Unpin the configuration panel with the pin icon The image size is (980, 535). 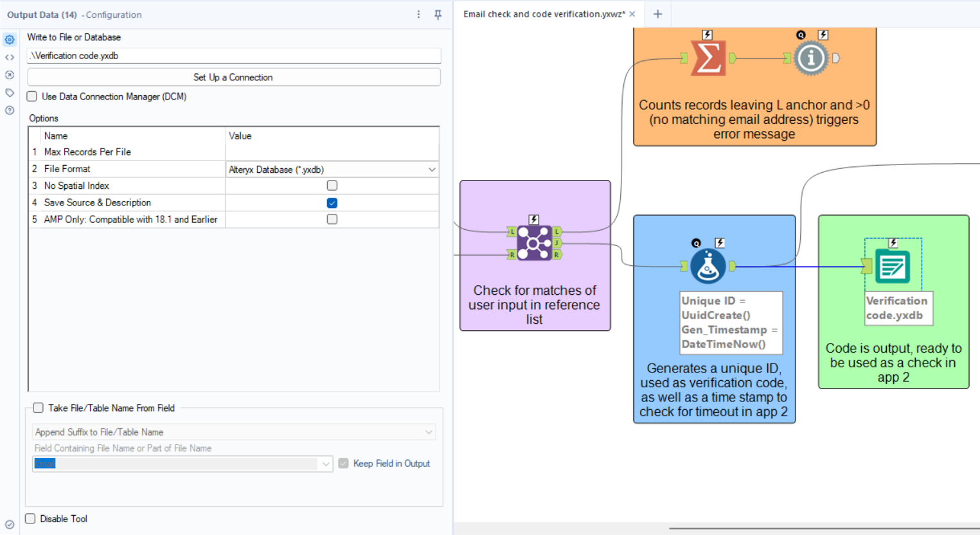tap(438, 14)
